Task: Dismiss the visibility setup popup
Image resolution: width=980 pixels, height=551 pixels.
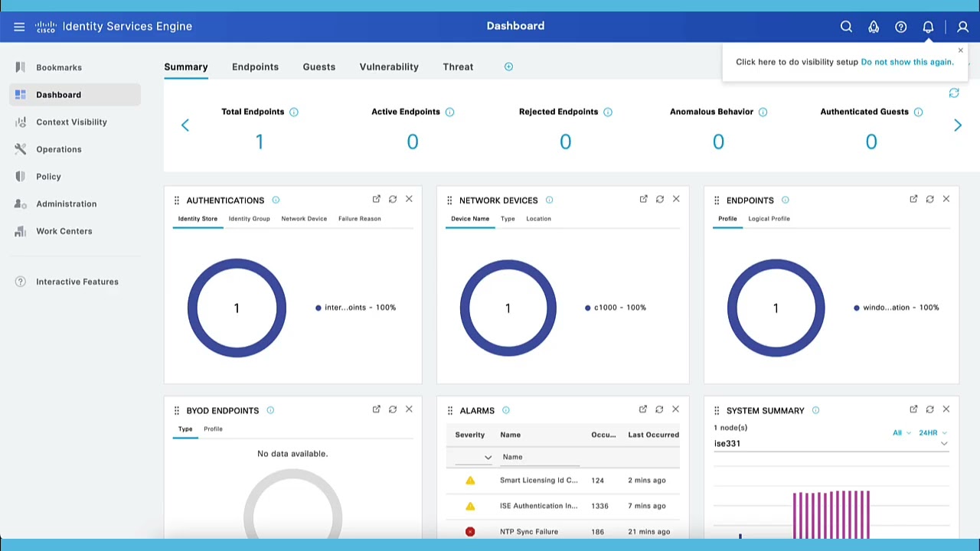Action: pos(960,51)
